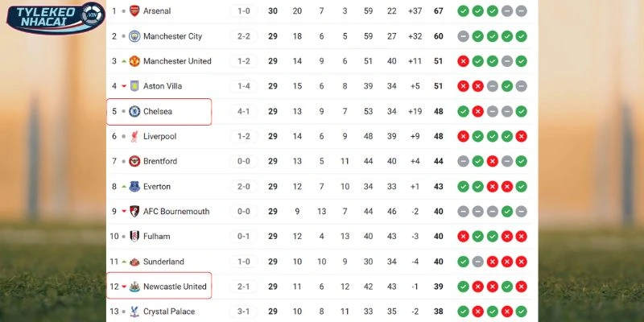Open the Newcastle United team link
Viewport: 644px width, 322px height.
click(x=175, y=287)
